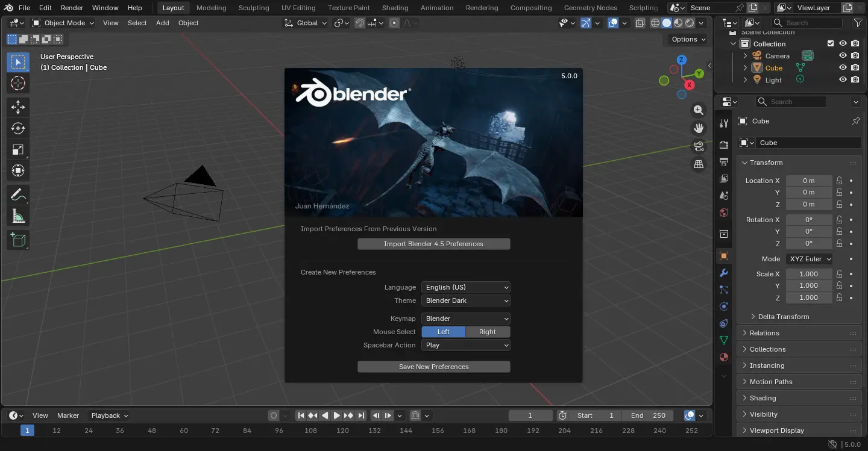
Task: Set Mouse Select to Right
Action: click(488, 332)
